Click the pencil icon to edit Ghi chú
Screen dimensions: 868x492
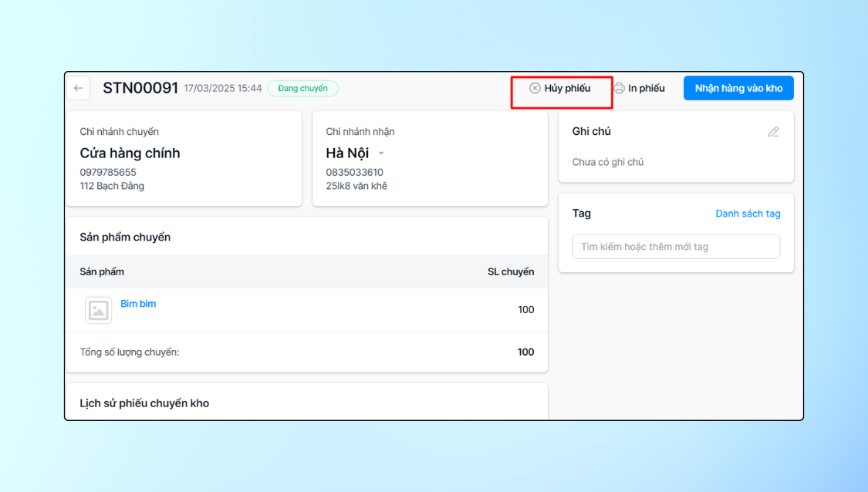pos(773,132)
